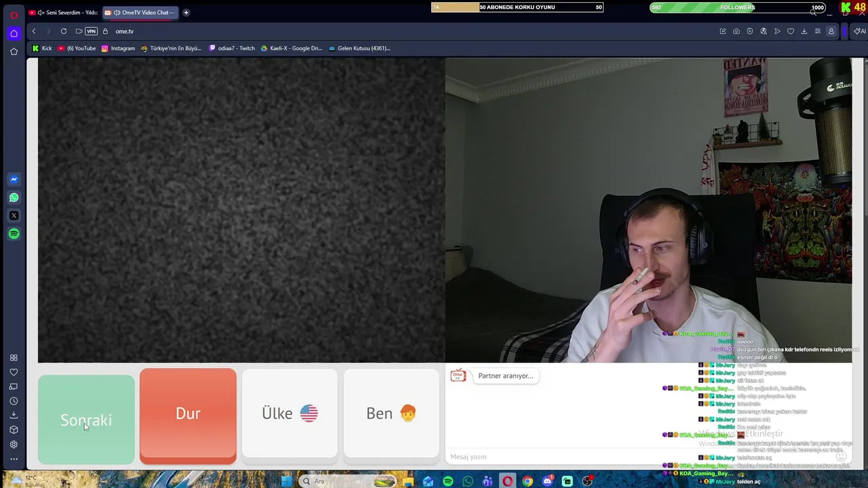Open the history clock sidebar icon

(14, 401)
